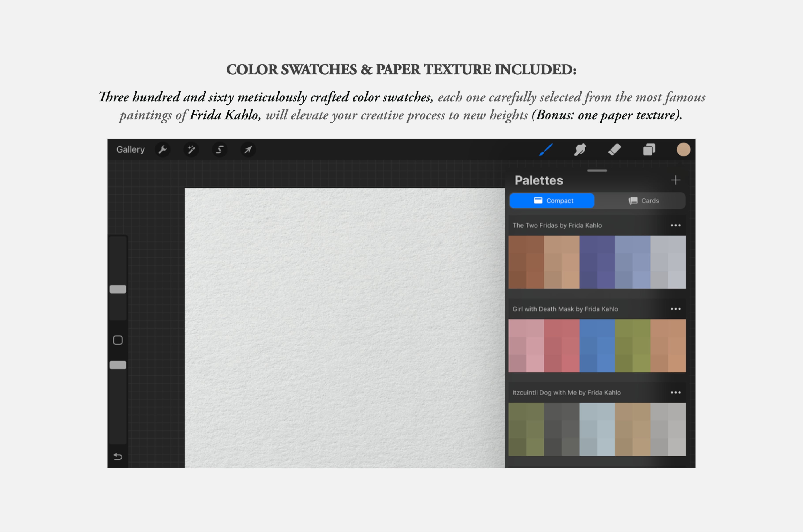Select the Eraser tool
Screen dimensions: 803x532
tap(614, 150)
